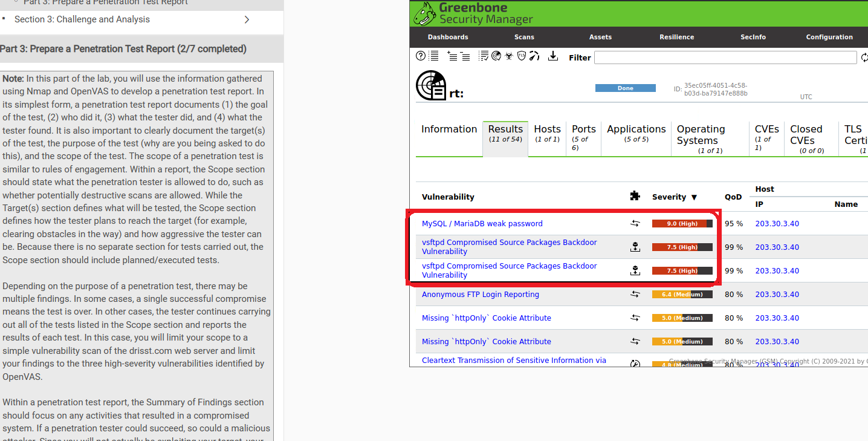
Task: Select the TLS shield icon
Action: coord(520,56)
